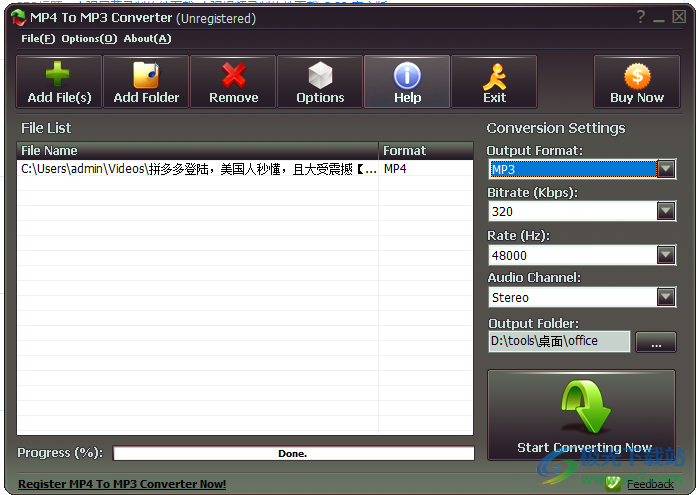696x495 pixels.
Task: Click the Format column header
Action: coord(426,150)
